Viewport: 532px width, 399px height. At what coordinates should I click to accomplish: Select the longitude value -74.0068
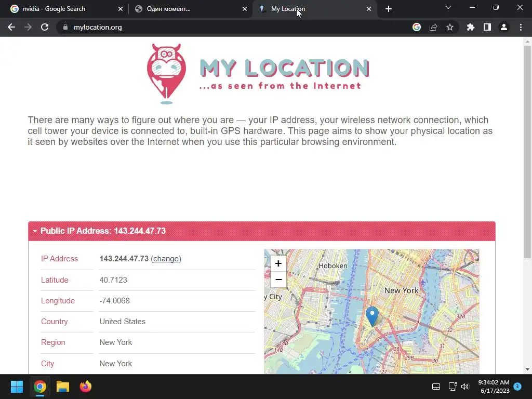(115, 301)
